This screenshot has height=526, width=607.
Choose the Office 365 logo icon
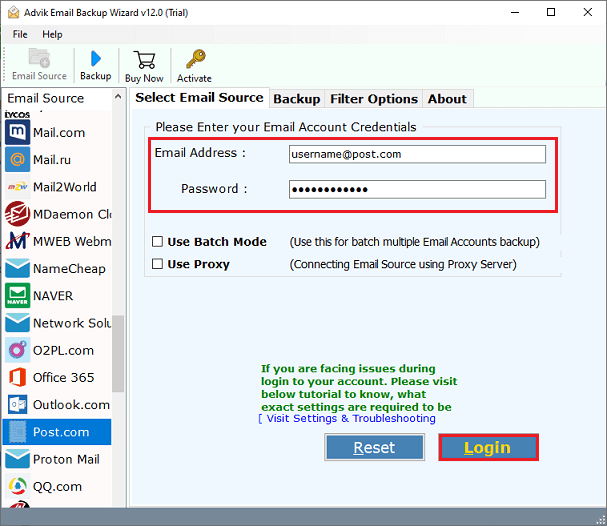pos(17,377)
